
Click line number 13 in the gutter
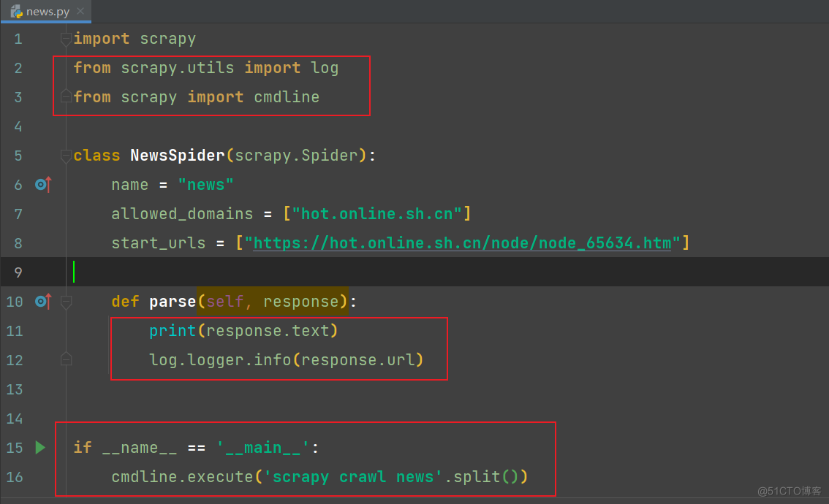point(15,390)
